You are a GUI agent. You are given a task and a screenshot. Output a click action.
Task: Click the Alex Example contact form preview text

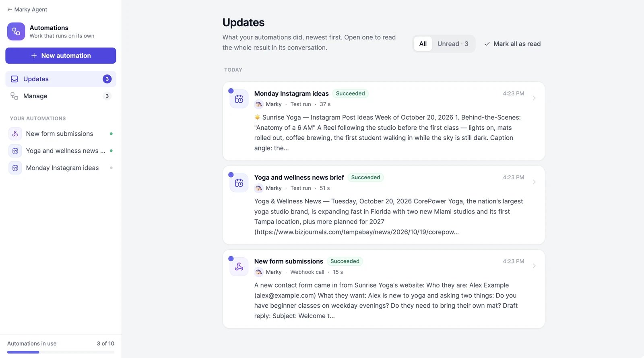[386, 300]
